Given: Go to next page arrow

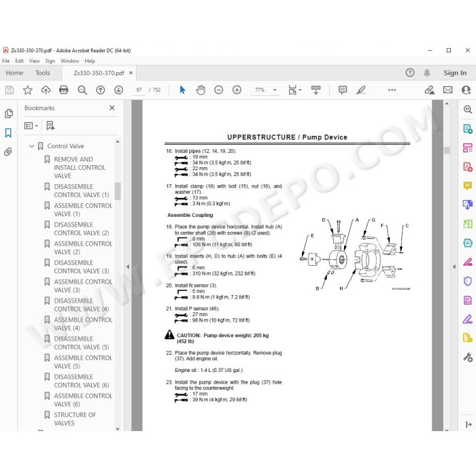Looking at the screenshot, I should (119, 90).
